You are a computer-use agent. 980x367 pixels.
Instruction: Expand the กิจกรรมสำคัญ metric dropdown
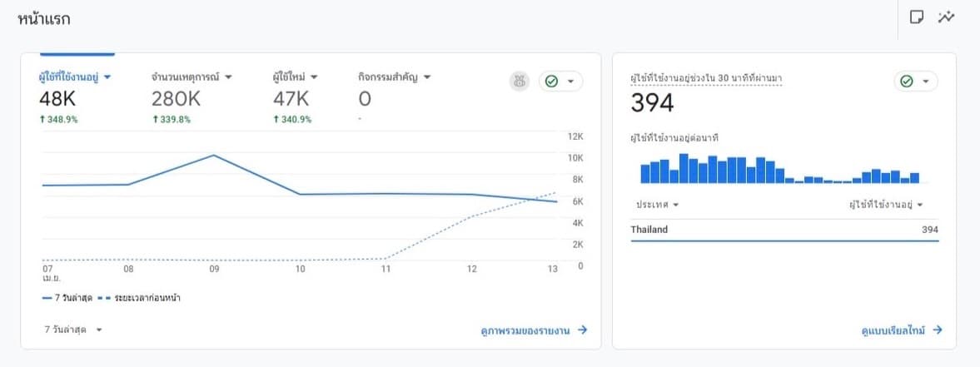[x=394, y=77]
